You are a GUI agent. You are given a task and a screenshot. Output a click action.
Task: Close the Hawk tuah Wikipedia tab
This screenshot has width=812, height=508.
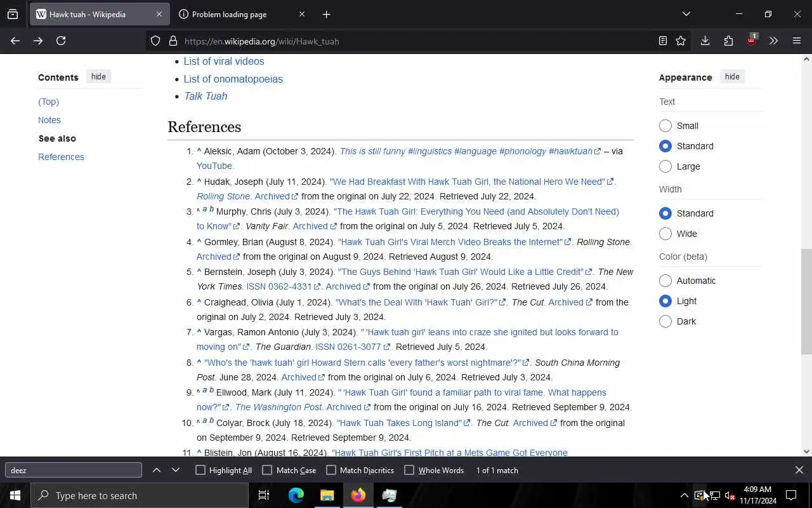click(159, 14)
